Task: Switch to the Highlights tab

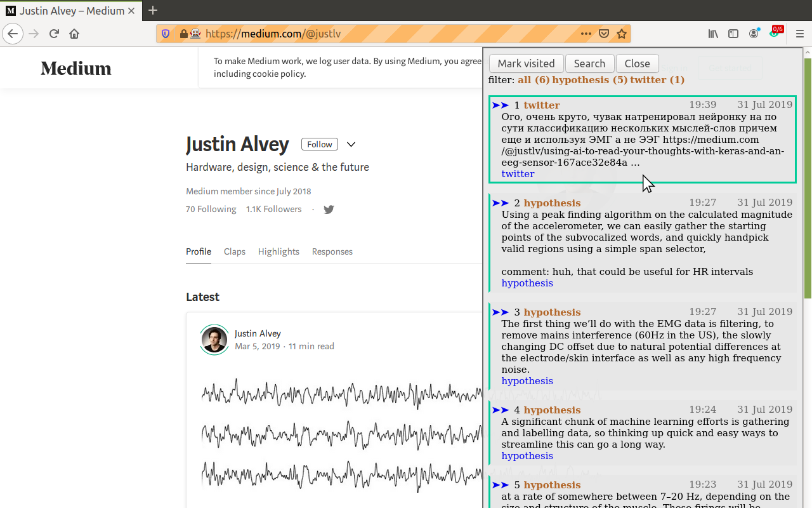Action: coord(278,251)
